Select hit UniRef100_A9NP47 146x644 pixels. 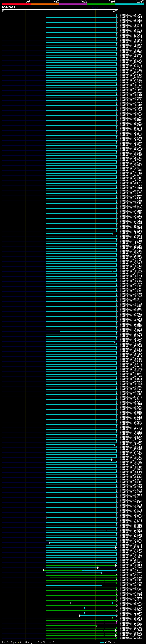(131, 570)
